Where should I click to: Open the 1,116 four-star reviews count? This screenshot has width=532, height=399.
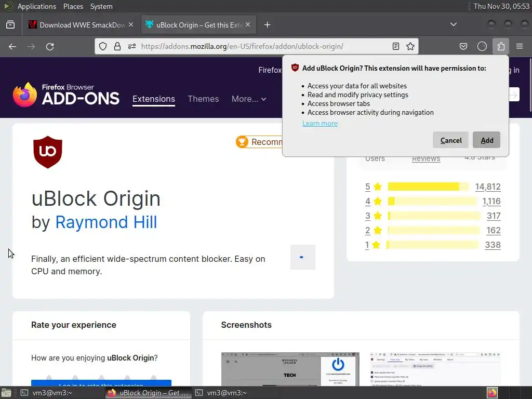491,201
